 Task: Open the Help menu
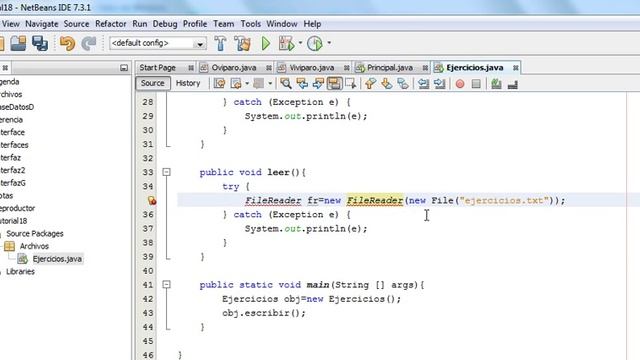[x=312, y=24]
